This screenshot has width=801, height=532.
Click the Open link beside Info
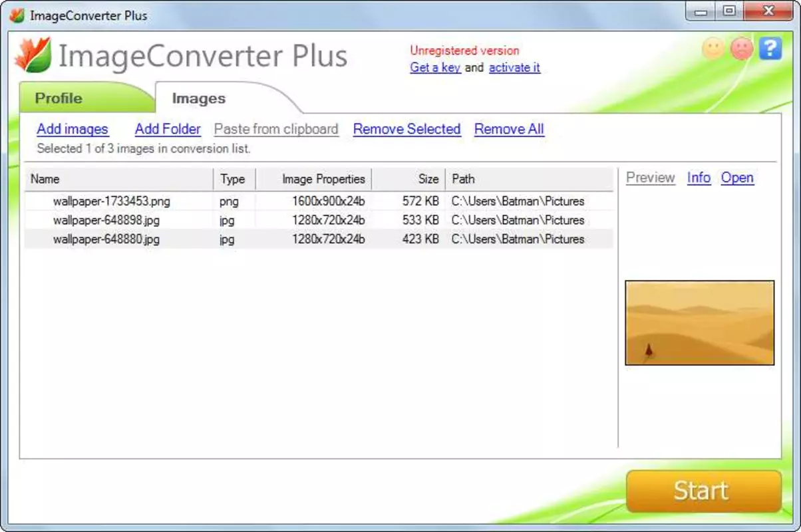tap(737, 178)
